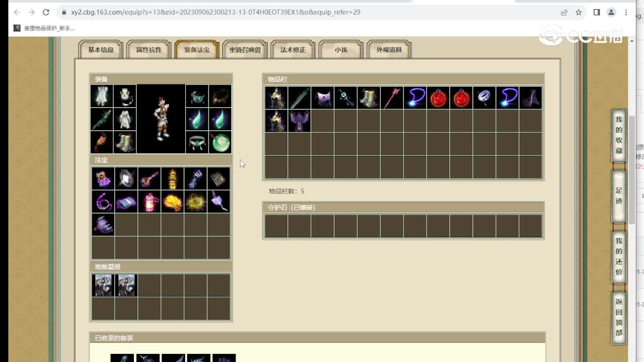This screenshot has height=362, width=644.
Task: Select the white cloth item in 物品栏
Action: coord(323,98)
